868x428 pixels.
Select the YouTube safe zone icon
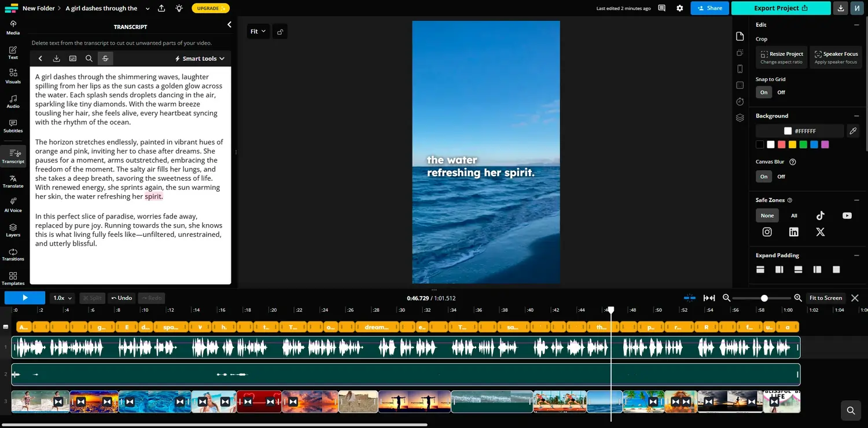(x=847, y=215)
